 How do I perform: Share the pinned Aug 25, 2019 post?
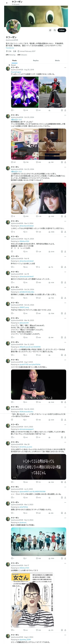pyautogui.click(x=65, y=110)
